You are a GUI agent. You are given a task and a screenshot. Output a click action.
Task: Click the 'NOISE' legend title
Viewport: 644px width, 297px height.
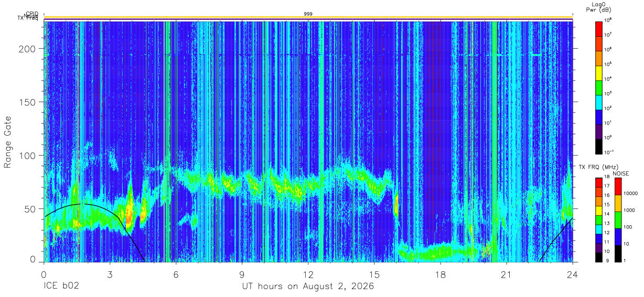621,173
